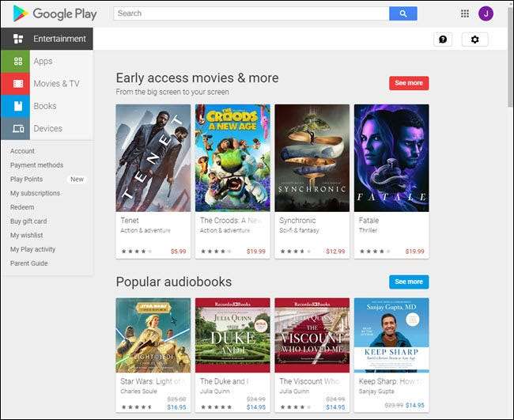The width and height of the screenshot is (514, 420).
Task: Click Synchronic's $12.99 price
Action: tap(335, 252)
